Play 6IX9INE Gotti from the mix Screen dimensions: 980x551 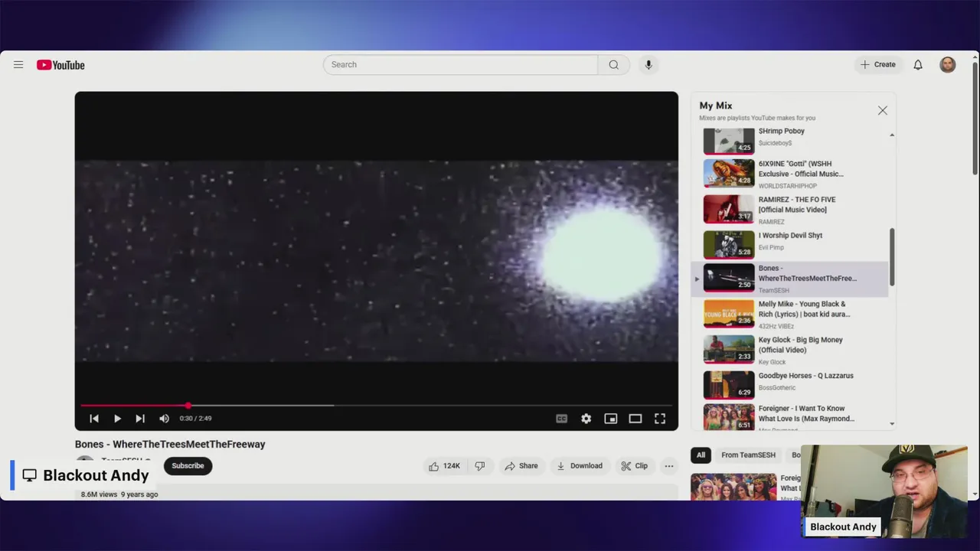click(791, 174)
